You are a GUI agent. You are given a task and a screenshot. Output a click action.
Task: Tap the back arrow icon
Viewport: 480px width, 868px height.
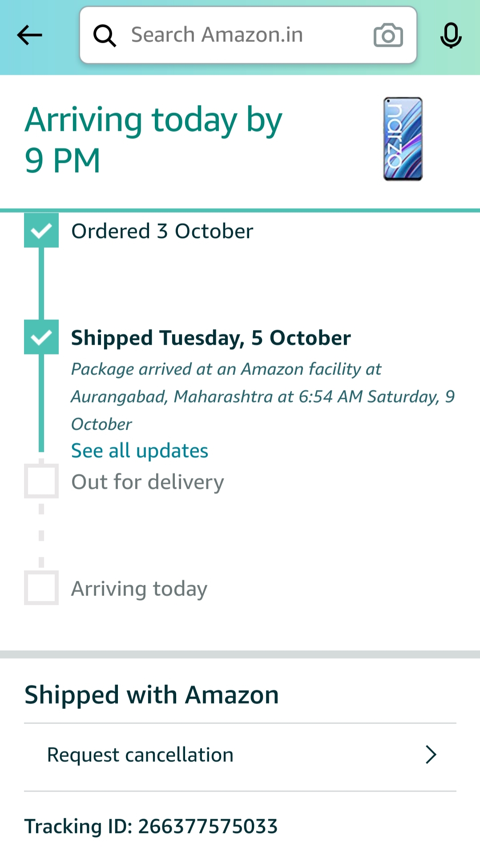pos(29,35)
